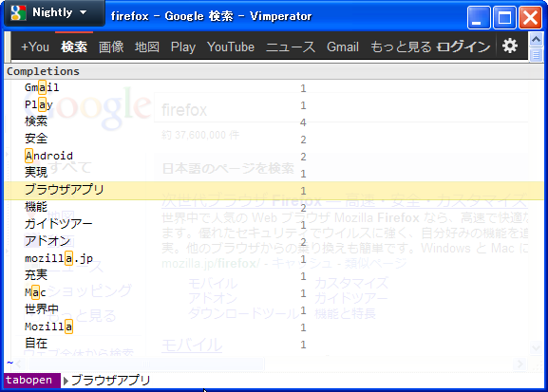This screenshot has height=392, width=548.
Task: Open the Nightly application menu
Action: (x=54, y=13)
